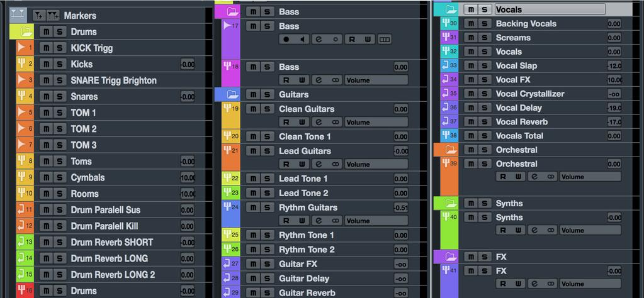644x298 pixels.
Task: Enable Write automation on Lead Guitars
Action: (x=302, y=164)
